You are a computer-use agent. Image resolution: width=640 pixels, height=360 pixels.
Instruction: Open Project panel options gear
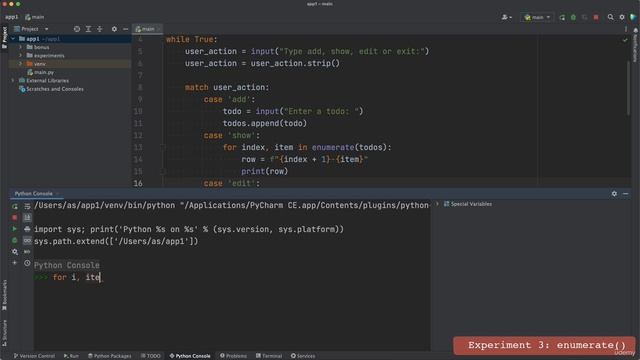(114, 29)
